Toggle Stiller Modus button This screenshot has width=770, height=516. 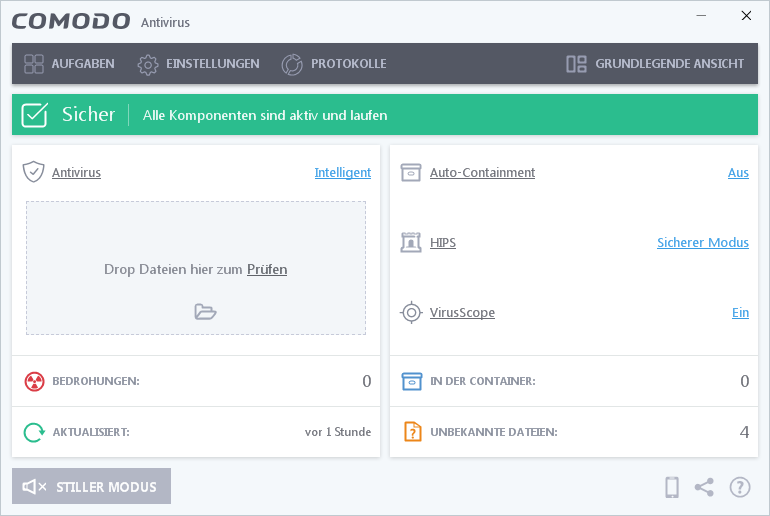click(91, 486)
